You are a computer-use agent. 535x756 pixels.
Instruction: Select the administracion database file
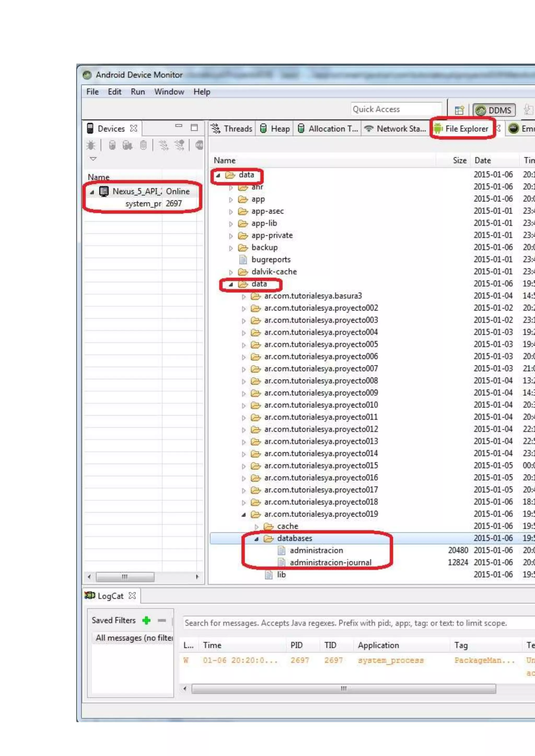[316, 550]
